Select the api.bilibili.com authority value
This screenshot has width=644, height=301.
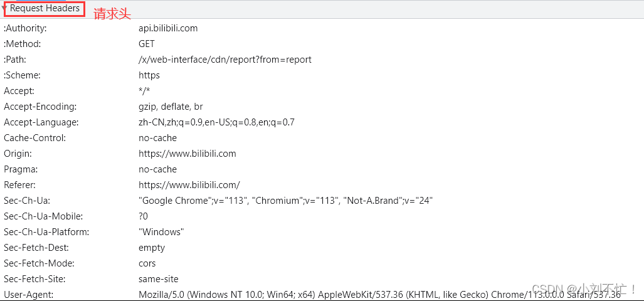point(168,28)
